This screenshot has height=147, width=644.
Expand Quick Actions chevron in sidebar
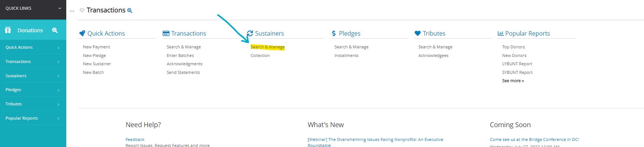point(58,48)
